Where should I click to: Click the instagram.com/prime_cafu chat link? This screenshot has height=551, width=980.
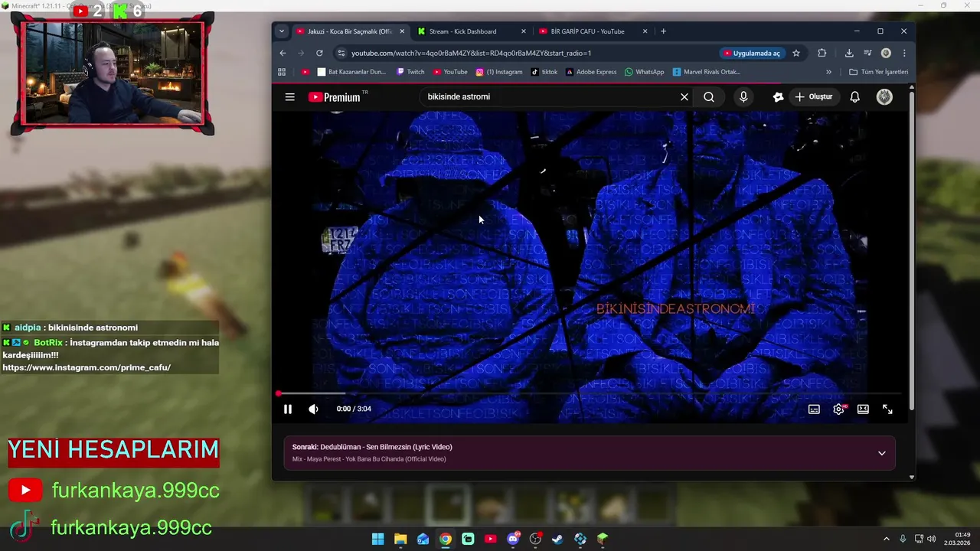[87, 367]
